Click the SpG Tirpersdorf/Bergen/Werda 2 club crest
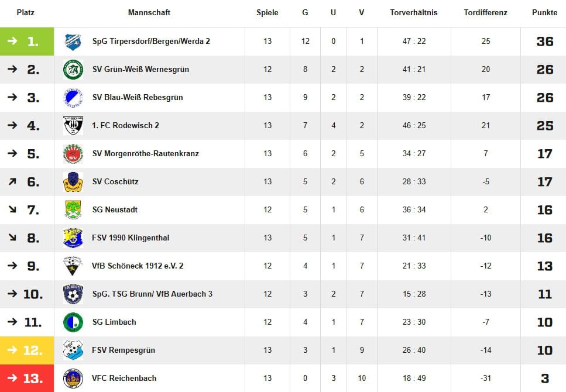 click(73, 42)
